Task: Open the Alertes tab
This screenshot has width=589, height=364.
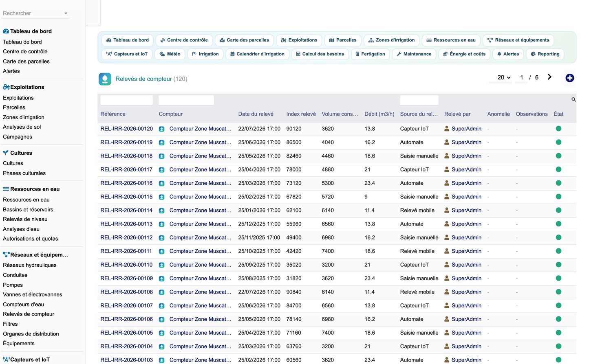Action: (x=508, y=54)
